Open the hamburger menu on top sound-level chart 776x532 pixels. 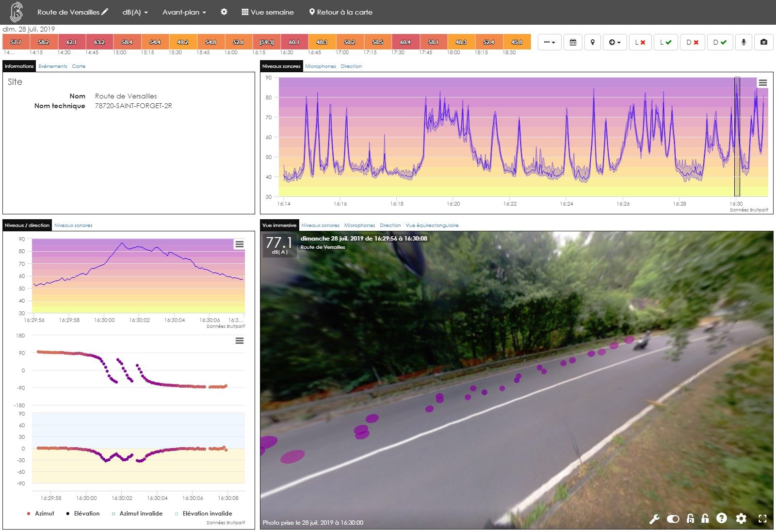point(762,83)
